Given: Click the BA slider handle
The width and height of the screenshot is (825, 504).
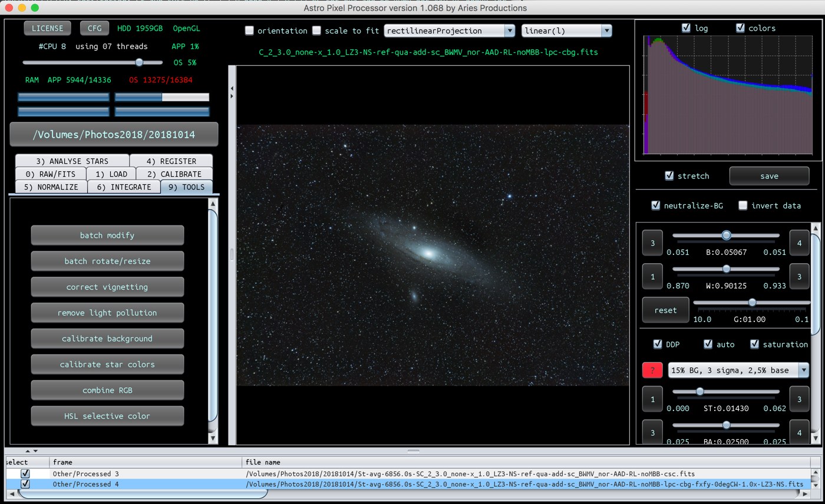Looking at the screenshot, I should pyautogui.click(x=727, y=425).
